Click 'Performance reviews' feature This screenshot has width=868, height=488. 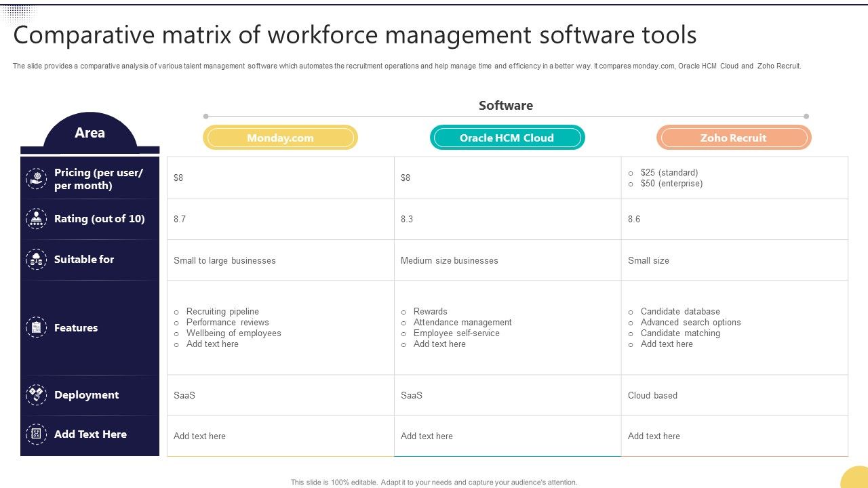click(x=228, y=323)
